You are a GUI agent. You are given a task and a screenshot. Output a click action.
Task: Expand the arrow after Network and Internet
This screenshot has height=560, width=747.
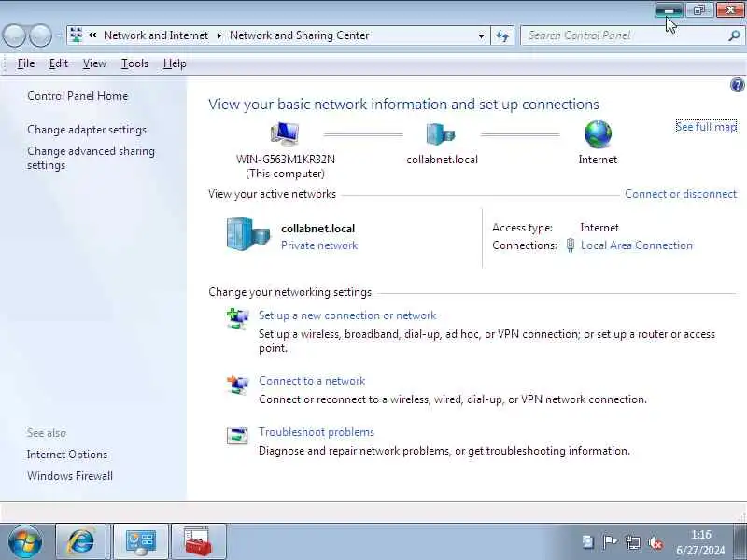219,35
